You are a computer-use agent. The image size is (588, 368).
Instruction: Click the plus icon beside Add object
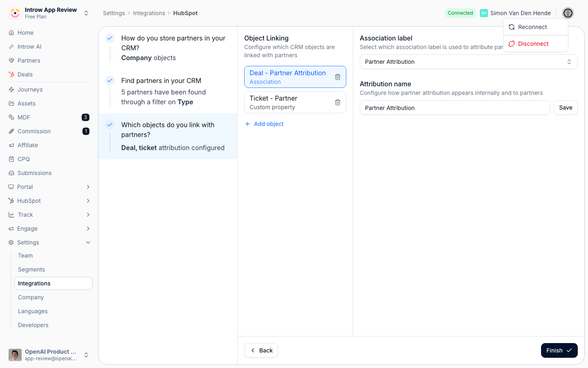[247, 124]
